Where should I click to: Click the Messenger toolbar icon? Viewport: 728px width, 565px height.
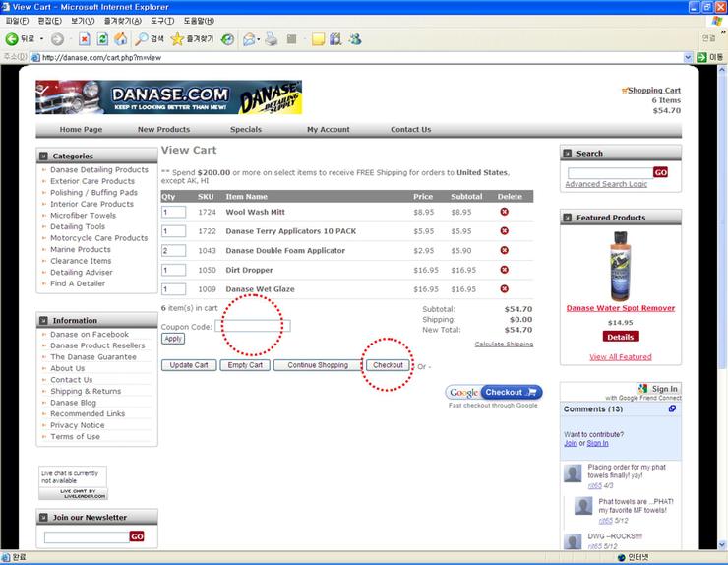point(355,39)
